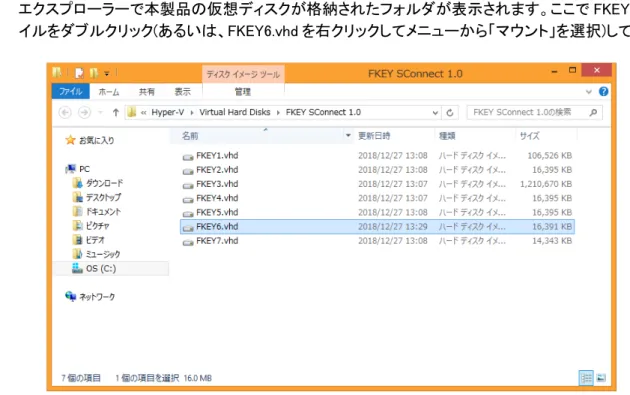Select the FKEY5.vhd file icon
This screenshot has width=630, height=395.
(188, 213)
